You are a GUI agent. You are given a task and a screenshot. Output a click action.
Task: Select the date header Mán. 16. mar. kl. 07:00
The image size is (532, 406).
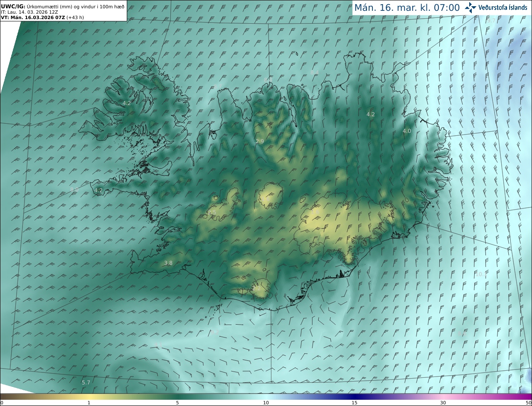(407, 7)
